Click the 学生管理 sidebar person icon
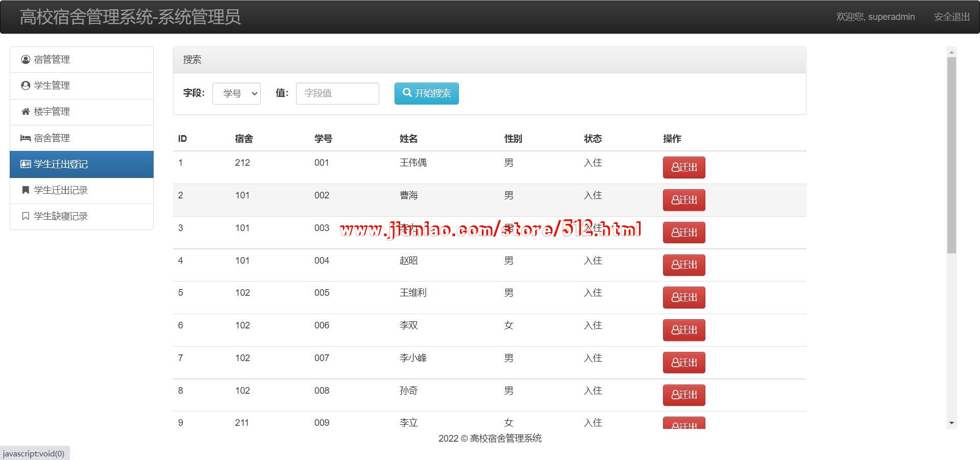Screen dimensions: 980x460 point(26,86)
